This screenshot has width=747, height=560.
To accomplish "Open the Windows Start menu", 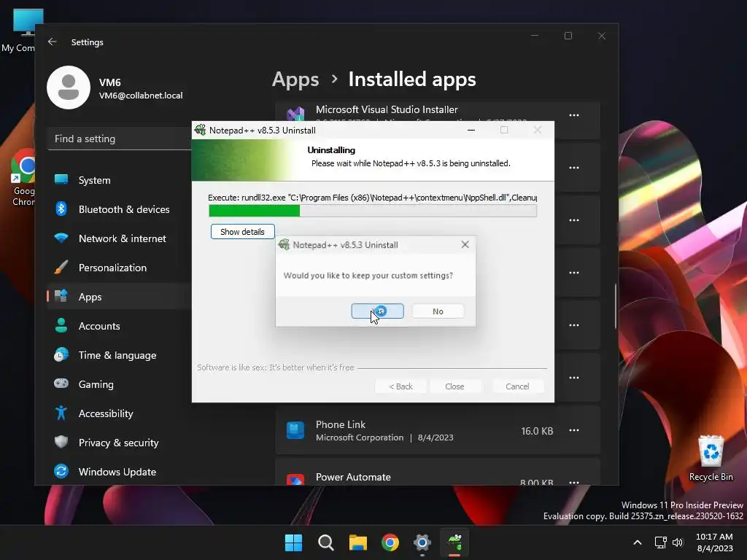I will click(293, 542).
